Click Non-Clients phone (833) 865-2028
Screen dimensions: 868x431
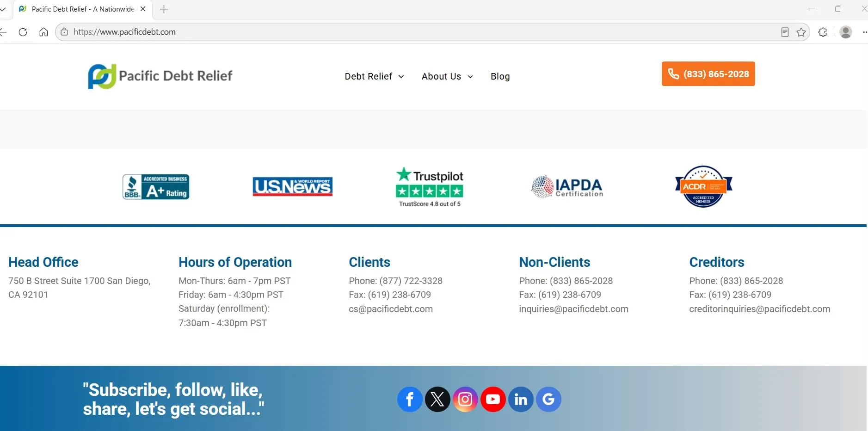coord(566,281)
